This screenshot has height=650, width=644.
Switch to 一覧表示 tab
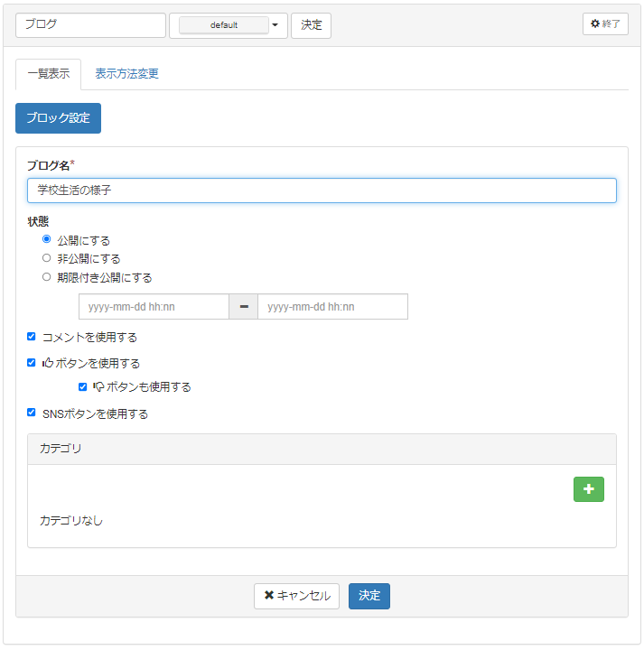click(x=48, y=74)
